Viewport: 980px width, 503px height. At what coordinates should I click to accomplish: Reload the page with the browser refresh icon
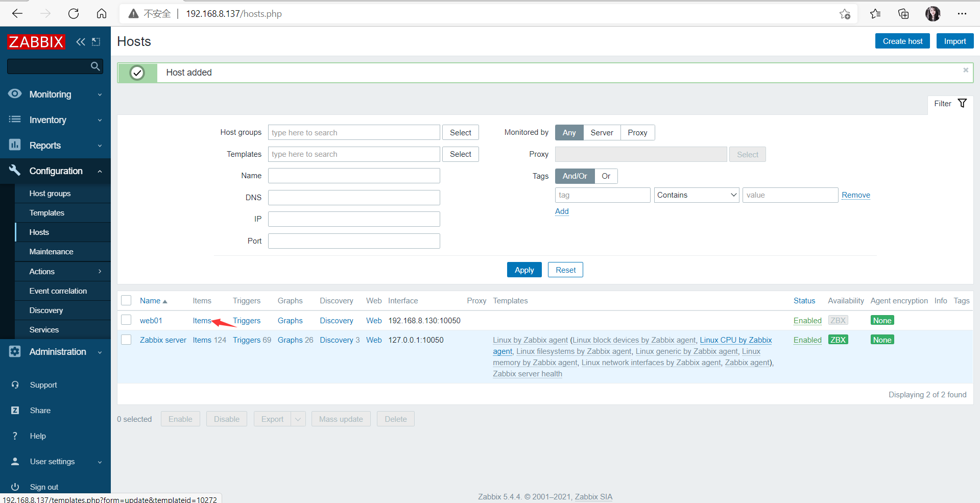coord(73,13)
